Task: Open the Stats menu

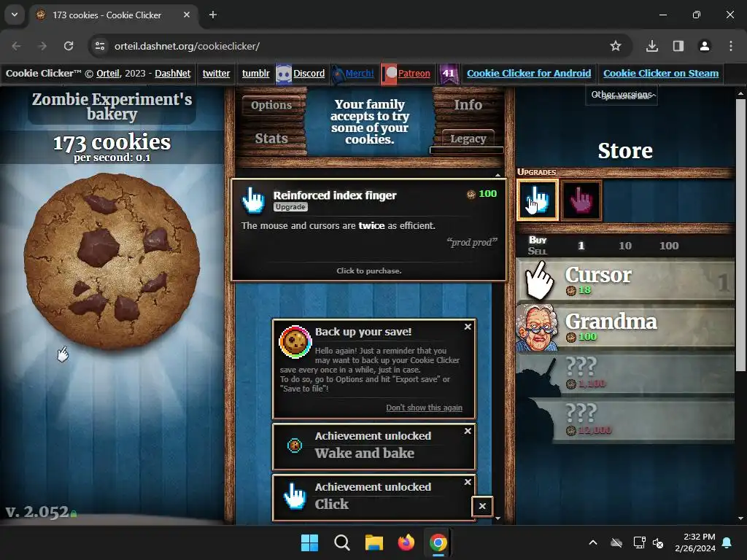Action: pyautogui.click(x=271, y=139)
